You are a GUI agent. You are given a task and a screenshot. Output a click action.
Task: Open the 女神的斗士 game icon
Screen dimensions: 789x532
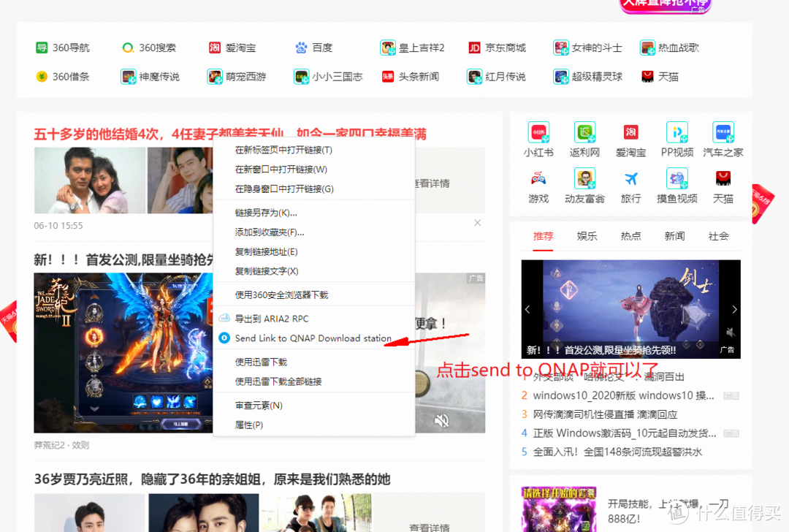[560, 47]
